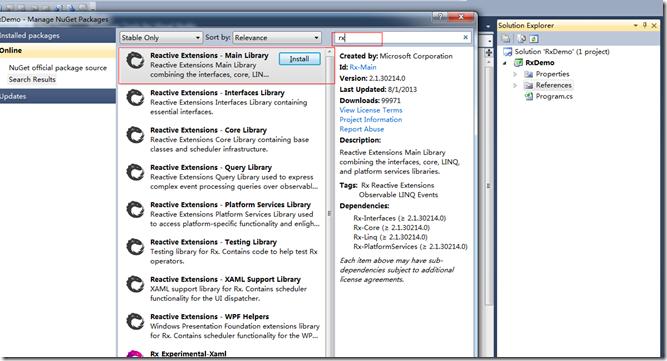Image resolution: width=667 pixels, height=361 pixels.
Task: Collapse the RxDemo project node
Action: tap(505, 63)
